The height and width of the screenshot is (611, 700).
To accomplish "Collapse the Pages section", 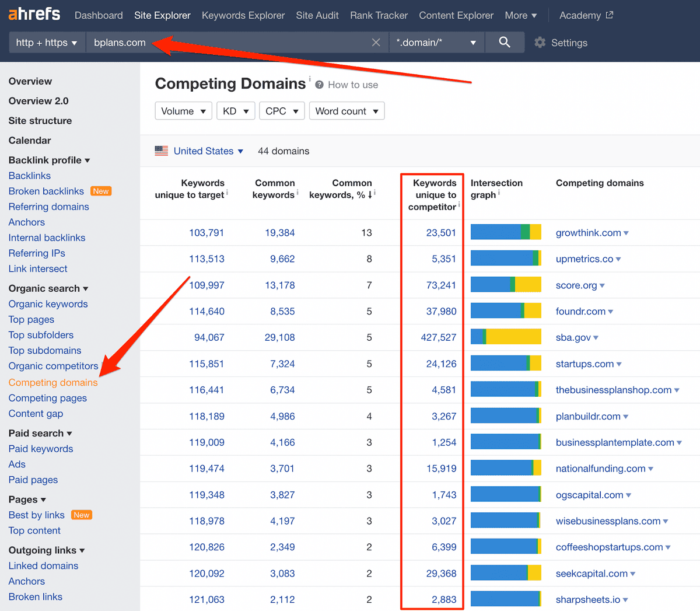I will 27,500.
